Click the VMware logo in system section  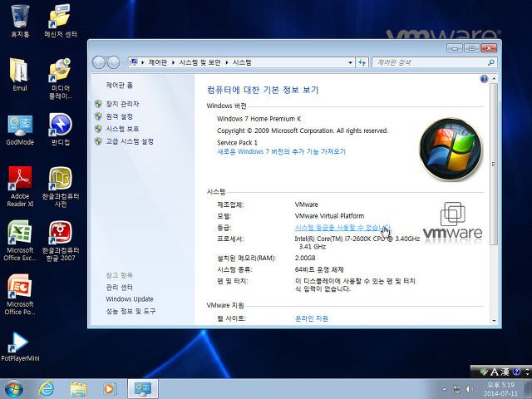[x=452, y=222]
